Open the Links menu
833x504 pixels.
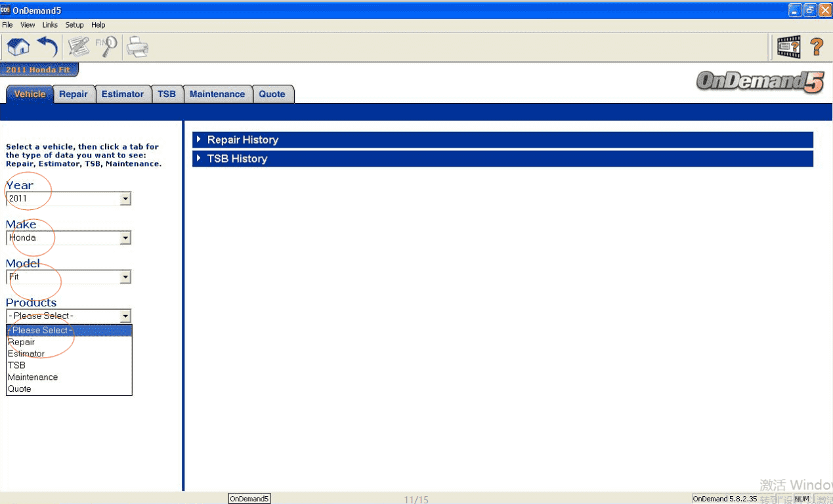pyautogui.click(x=50, y=25)
